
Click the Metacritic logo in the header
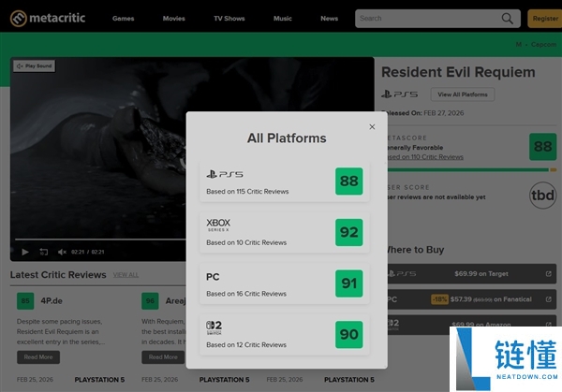48,18
